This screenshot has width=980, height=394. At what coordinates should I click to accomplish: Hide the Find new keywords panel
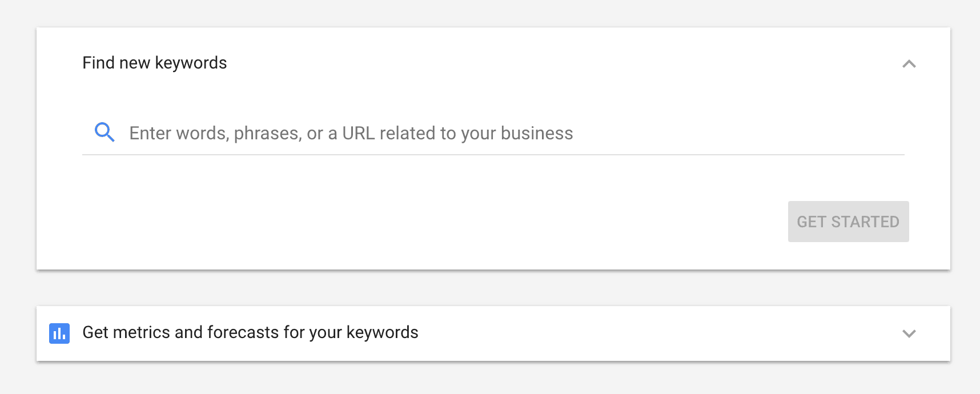[x=909, y=64]
